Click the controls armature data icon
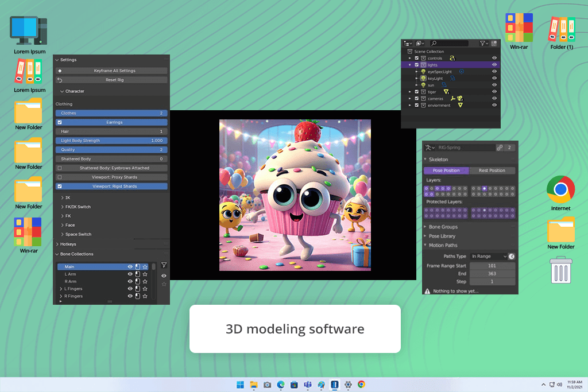The width and height of the screenshot is (588, 392). [x=452, y=58]
